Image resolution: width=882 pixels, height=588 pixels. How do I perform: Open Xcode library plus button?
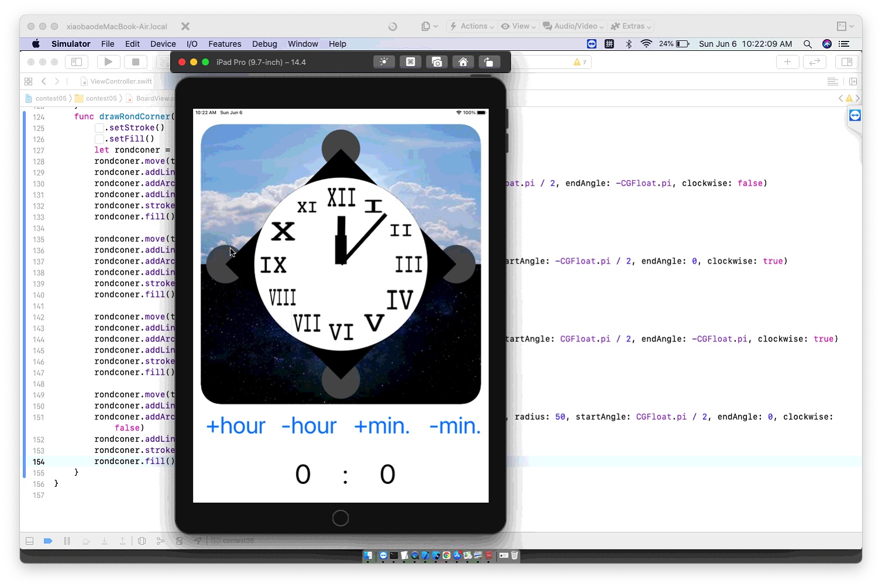(787, 62)
